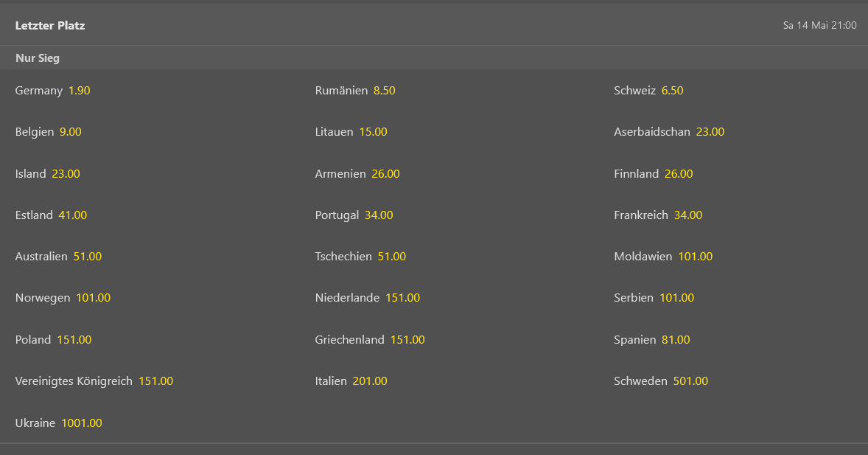This screenshot has height=455, width=868.
Task: Click Belgien 9.00 selection
Action: point(48,132)
